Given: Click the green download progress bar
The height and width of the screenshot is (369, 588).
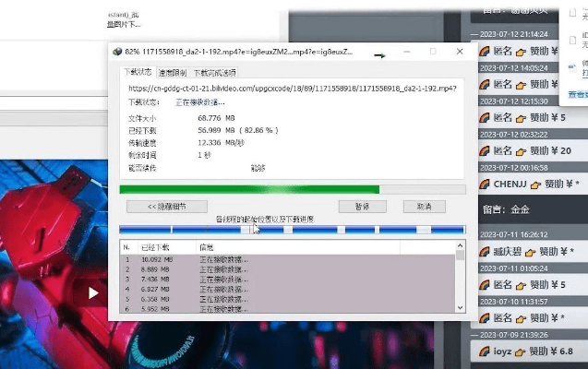Looking at the screenshot, I should (293, 189).
